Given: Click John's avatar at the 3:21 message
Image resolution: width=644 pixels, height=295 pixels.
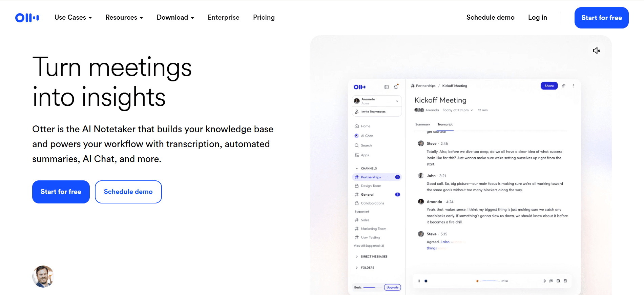Looking at the screenshot, I should pos(421,176).
